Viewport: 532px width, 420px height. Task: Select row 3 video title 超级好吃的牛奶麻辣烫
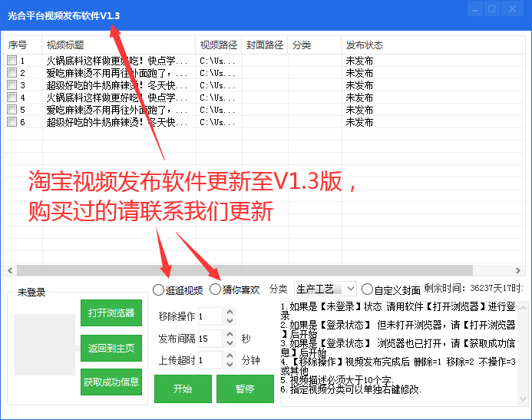pos(117,85)
